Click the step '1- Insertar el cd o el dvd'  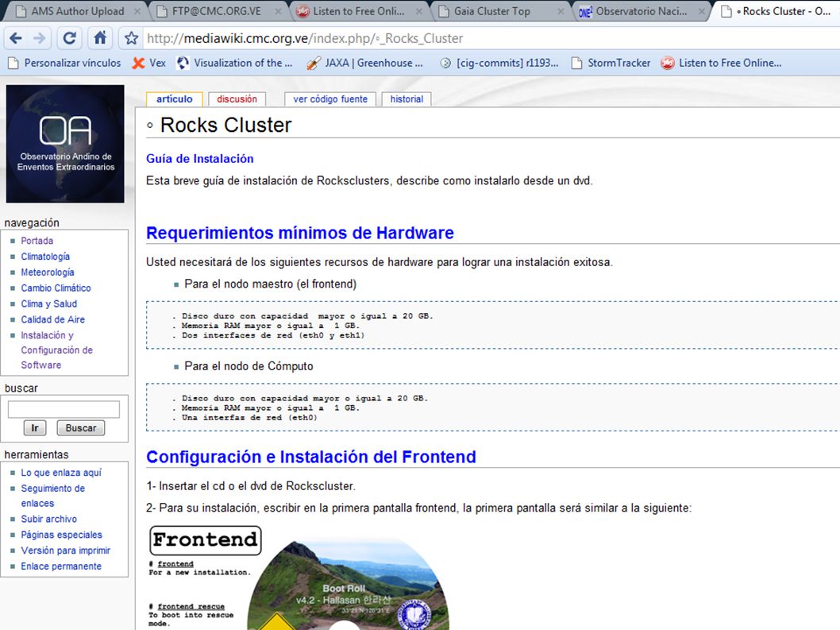(251, 486)
